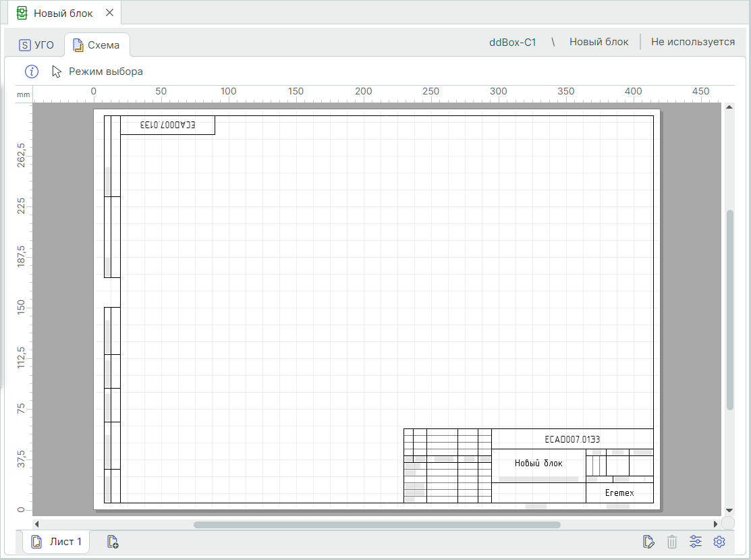Click the info icon beside Режим выбора
The height and width of the screenshot is (560, 751).
click(32, 72)
